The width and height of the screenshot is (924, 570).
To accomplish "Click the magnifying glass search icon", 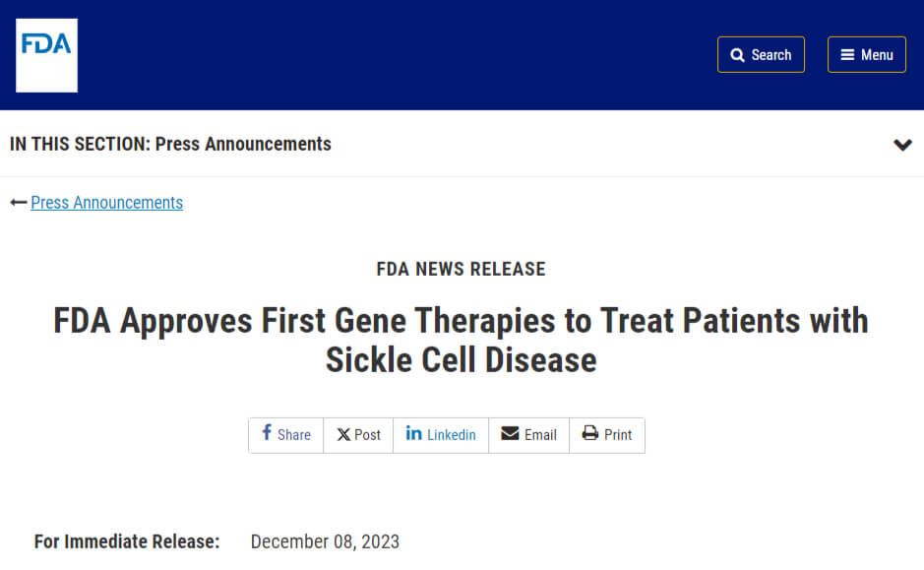I will click(738, 54).
